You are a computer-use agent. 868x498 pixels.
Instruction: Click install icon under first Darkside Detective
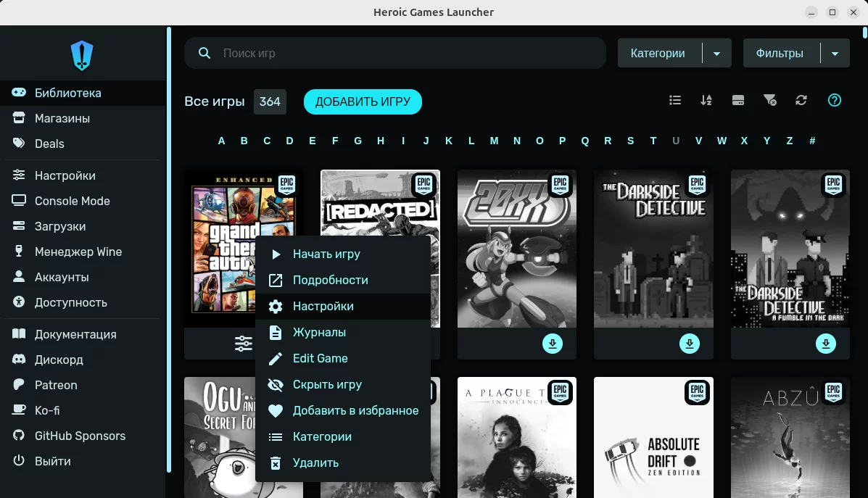coord(689,344)
